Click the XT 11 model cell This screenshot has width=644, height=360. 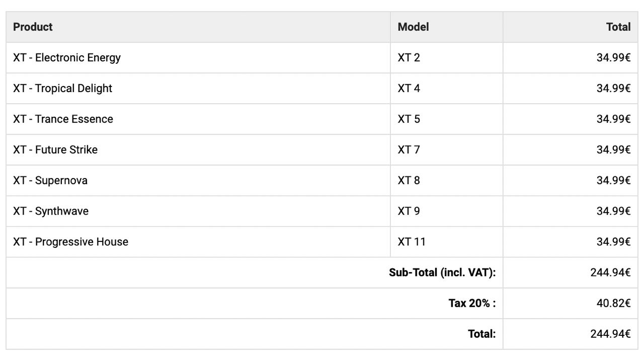(447, 242)
